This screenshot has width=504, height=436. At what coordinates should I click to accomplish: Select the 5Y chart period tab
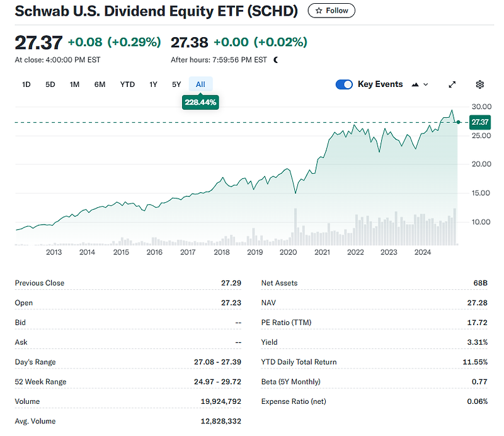(176, 84)
